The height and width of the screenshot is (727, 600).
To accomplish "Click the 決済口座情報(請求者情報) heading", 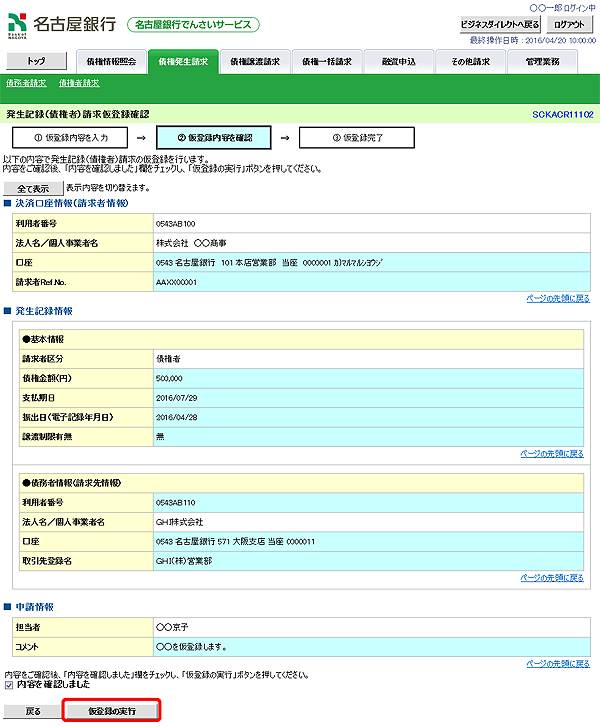I will [72, 204].
